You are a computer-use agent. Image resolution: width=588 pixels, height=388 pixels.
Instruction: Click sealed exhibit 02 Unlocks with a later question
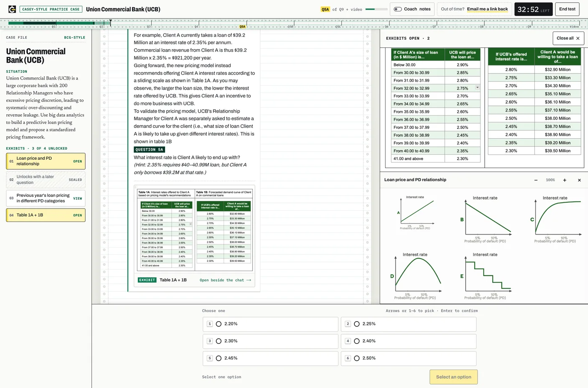coord(46,180)
